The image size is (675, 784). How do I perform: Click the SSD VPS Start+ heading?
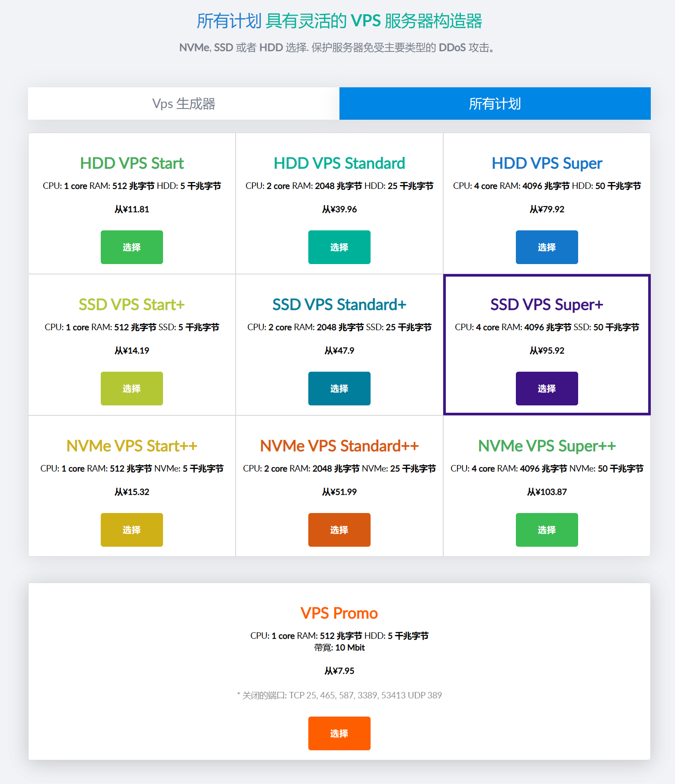tap(132, 305)
